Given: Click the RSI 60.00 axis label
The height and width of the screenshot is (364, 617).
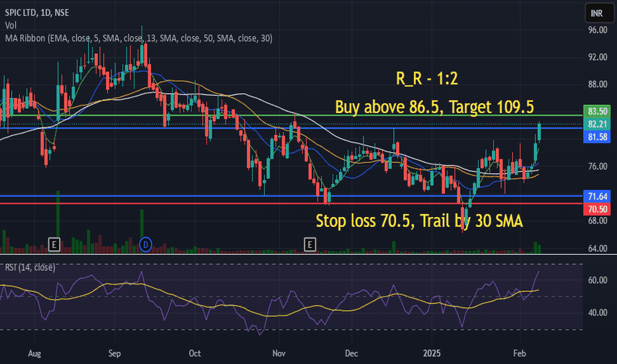Looking at the screenshot, I should tap(598, 280).
